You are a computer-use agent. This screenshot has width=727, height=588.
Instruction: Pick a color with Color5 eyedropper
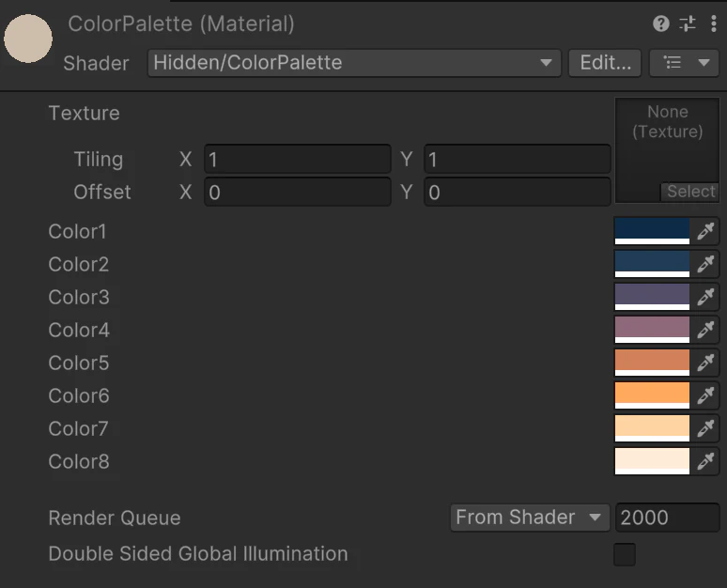(x=704, y=363)
